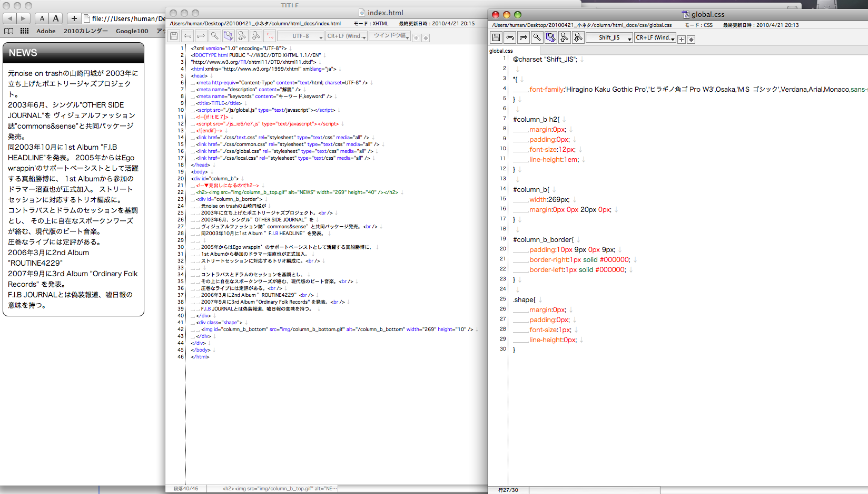Screen dimensions: 868x494
Task: Click #column_b_border{ selector line
Action: click(x=544, y=240)
